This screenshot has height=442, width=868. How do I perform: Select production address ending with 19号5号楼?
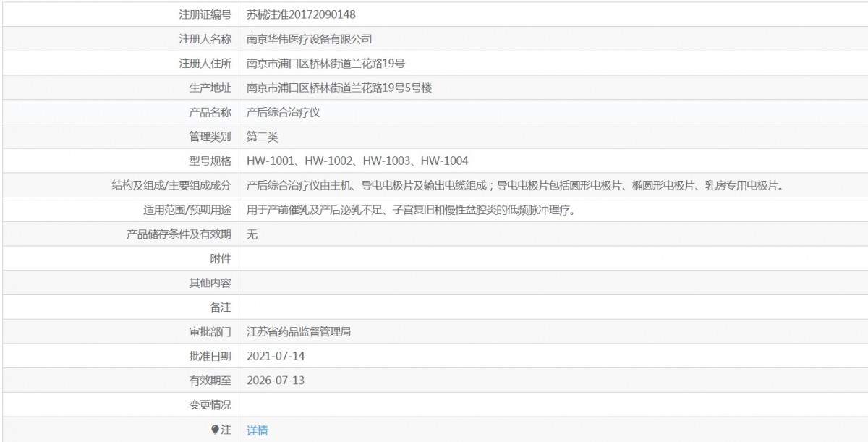click(x=340, y=88)
